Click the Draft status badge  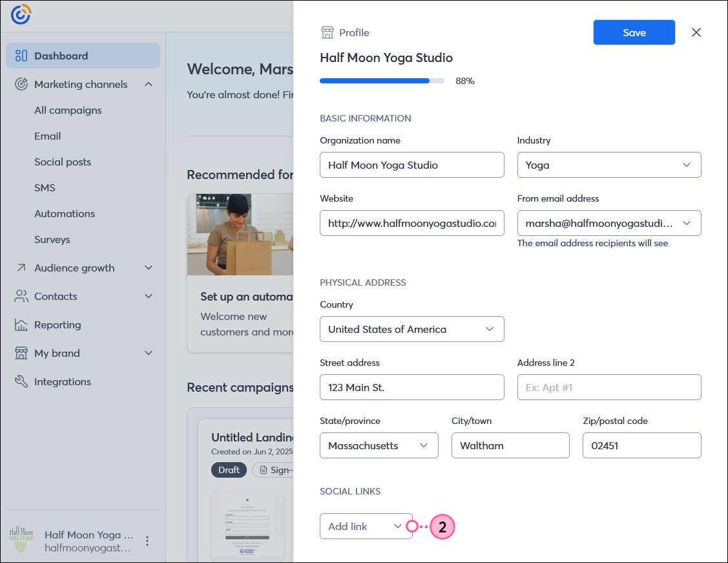[x=229, y=470]
